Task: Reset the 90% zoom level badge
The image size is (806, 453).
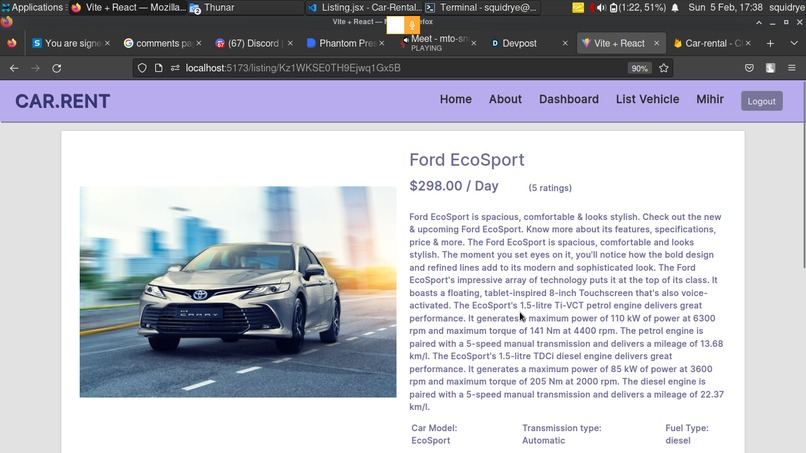Action: click(x=639, y=68)
